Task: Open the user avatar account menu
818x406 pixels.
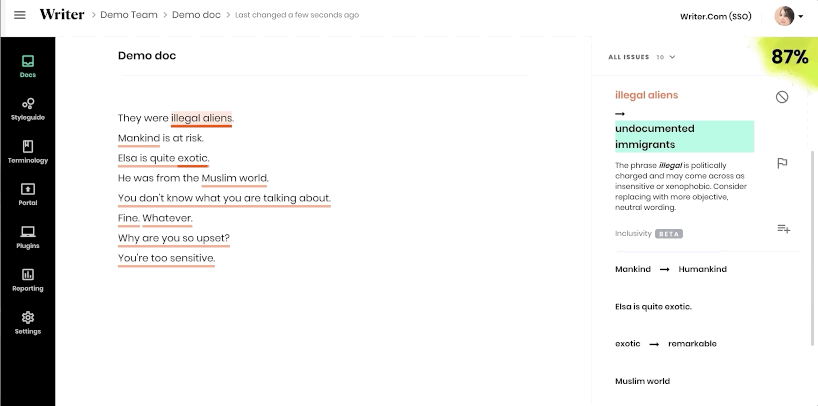Action: tap(788, 16)
